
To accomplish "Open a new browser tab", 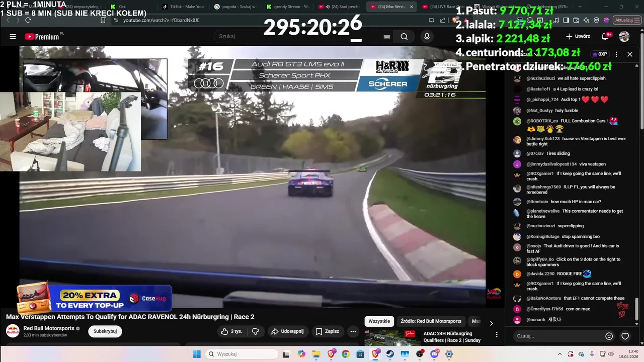I will [x=580, y=7].
